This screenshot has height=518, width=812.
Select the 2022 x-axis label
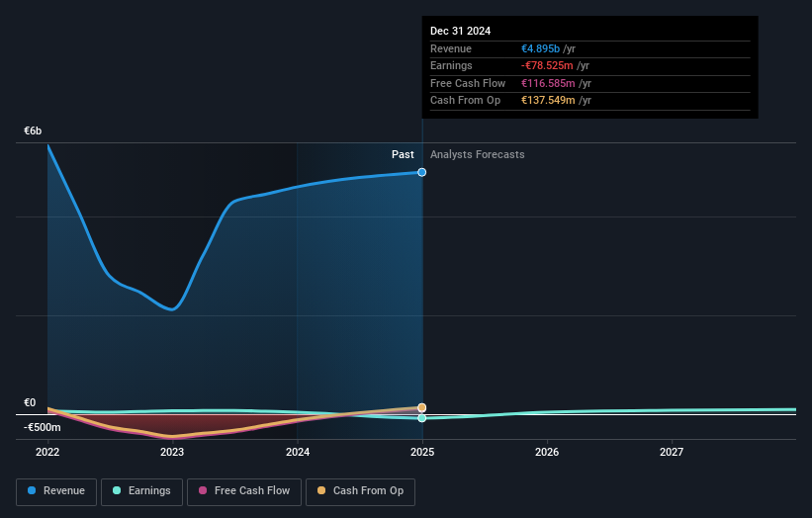click(47, 452)
